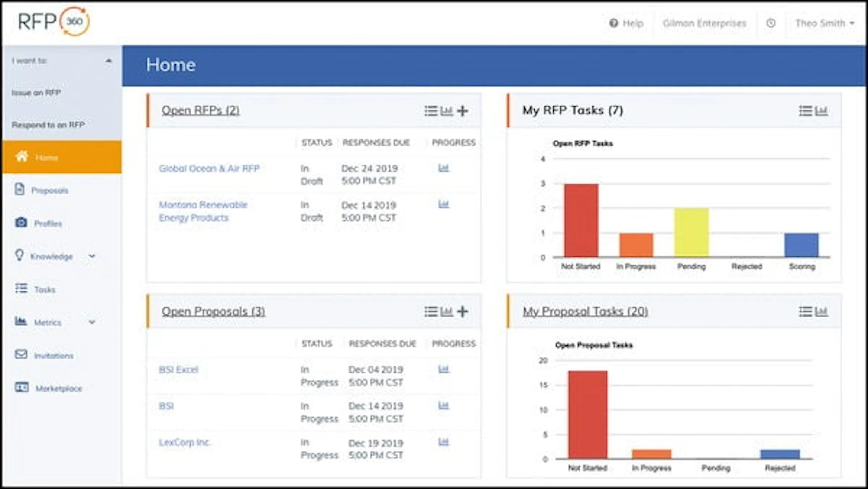The width and height of the screenshot is (868, 489).
Task: Open progress icon for Global Ocean & Air RFP
Action: point(443,168)
